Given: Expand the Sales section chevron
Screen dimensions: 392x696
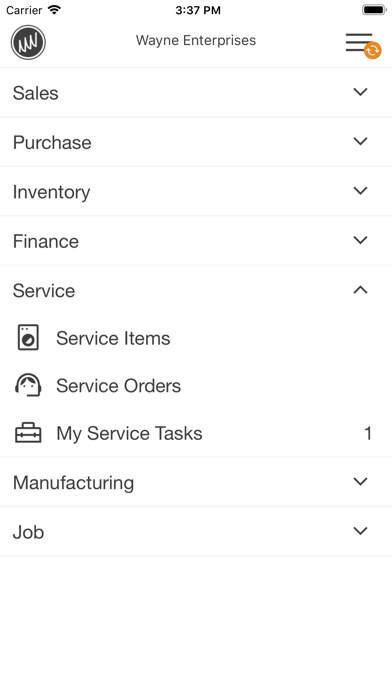Looking at the screenshot, I should [360, 92].
